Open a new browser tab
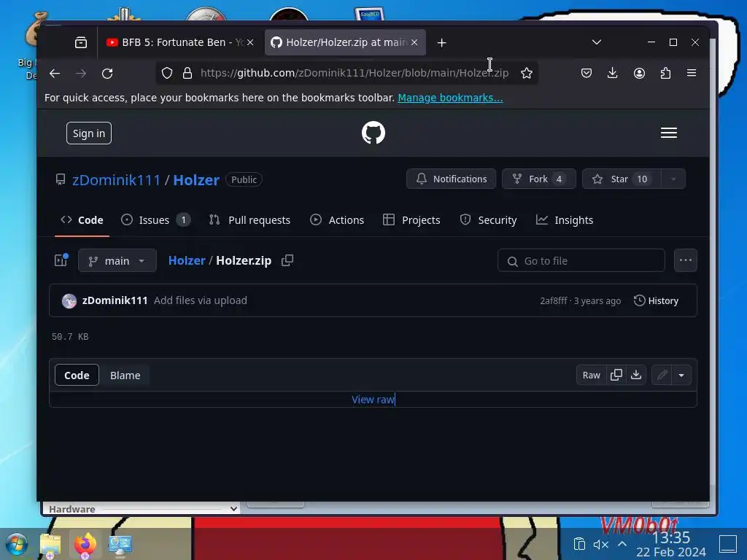 click(441, 43)
